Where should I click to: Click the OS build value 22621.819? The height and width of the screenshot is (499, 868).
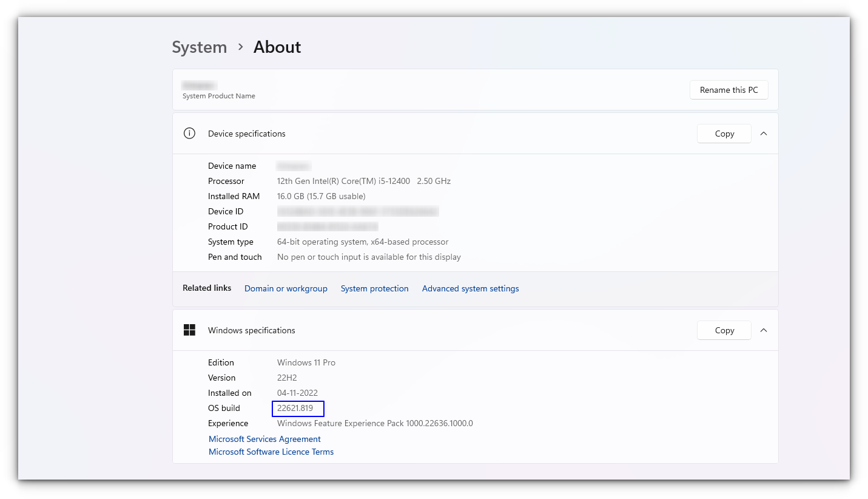coord(295,408)
